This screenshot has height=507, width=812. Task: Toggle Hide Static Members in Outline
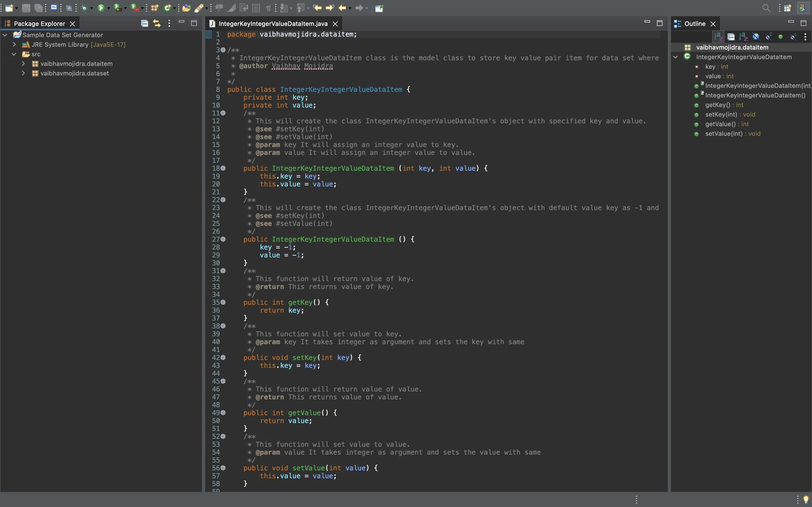(768, 37)
